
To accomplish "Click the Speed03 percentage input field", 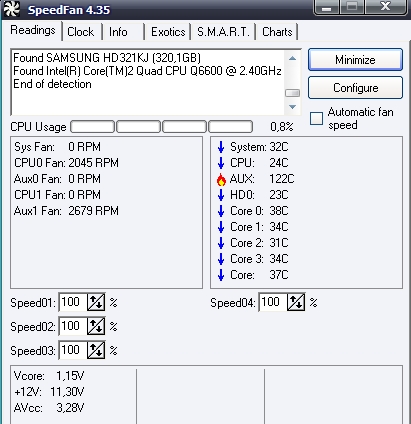I will click(73, 350).
